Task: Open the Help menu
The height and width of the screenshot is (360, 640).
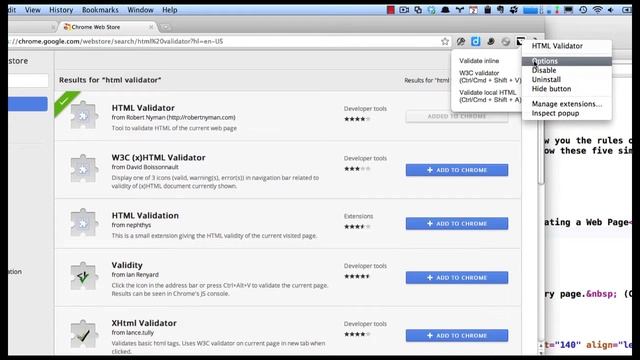Action: pyautogui.click(x=170, y=10)
